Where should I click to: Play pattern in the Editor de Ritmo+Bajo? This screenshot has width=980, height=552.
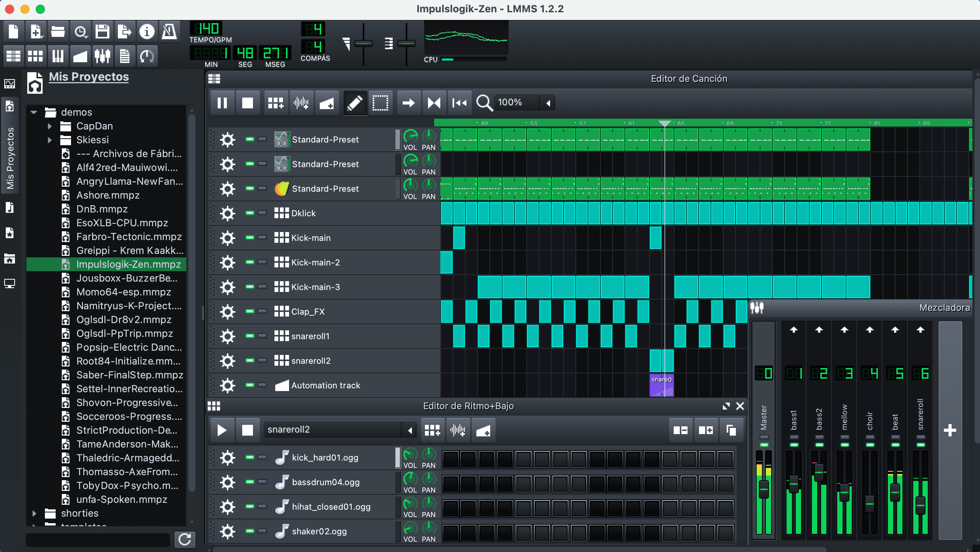point(221,430)
